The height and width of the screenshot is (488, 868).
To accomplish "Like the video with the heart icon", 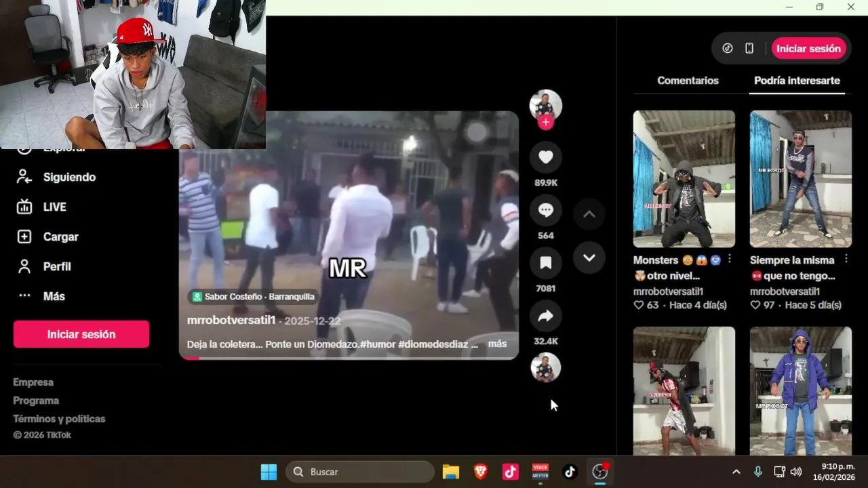I will pos(546,157).
